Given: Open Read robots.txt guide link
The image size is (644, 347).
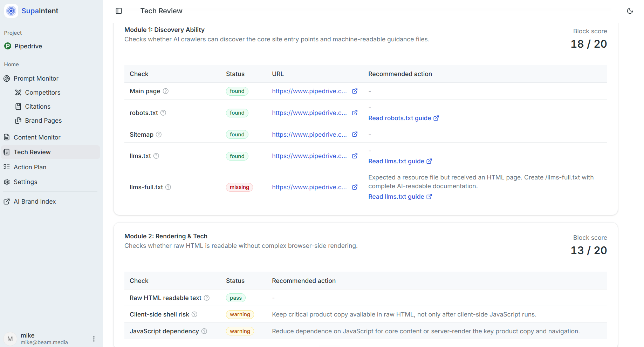Looking at the screenshot, I should pos(403,118).
